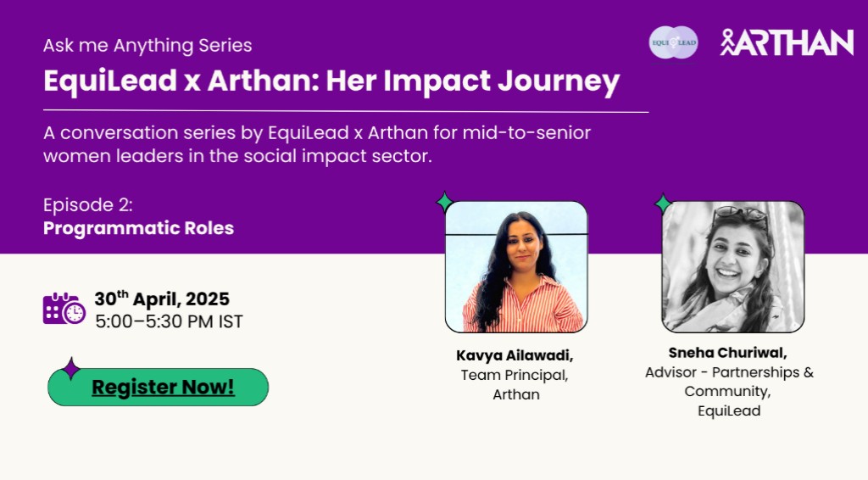
Task: Click green sparkle beside Sneha's photo
Action: [x=663, y=204]
